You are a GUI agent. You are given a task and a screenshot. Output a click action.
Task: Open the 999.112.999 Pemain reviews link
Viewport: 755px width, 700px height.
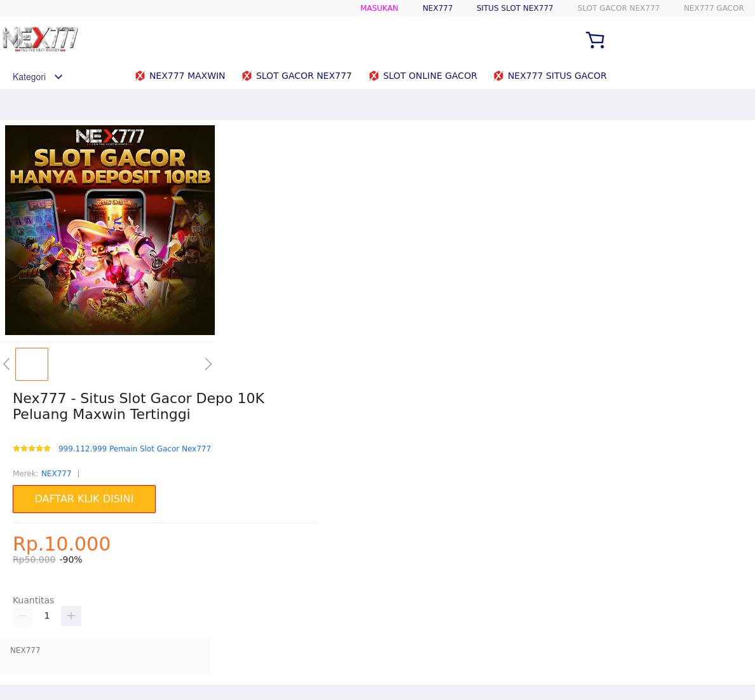[135, 449]
